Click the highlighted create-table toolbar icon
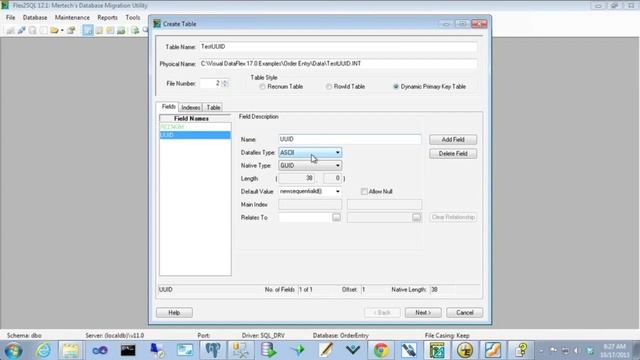This screenshot has width=640, height=360. click(x=88, y=30)
